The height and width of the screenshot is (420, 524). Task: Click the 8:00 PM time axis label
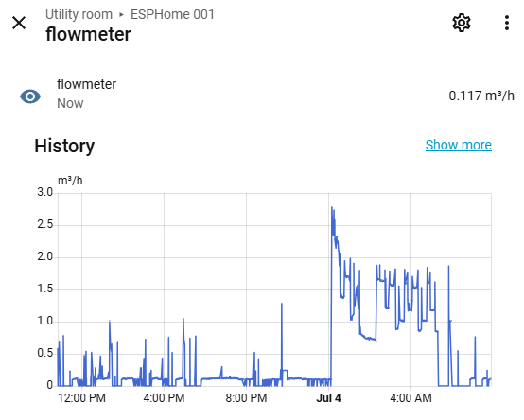(x=246, y=398)
